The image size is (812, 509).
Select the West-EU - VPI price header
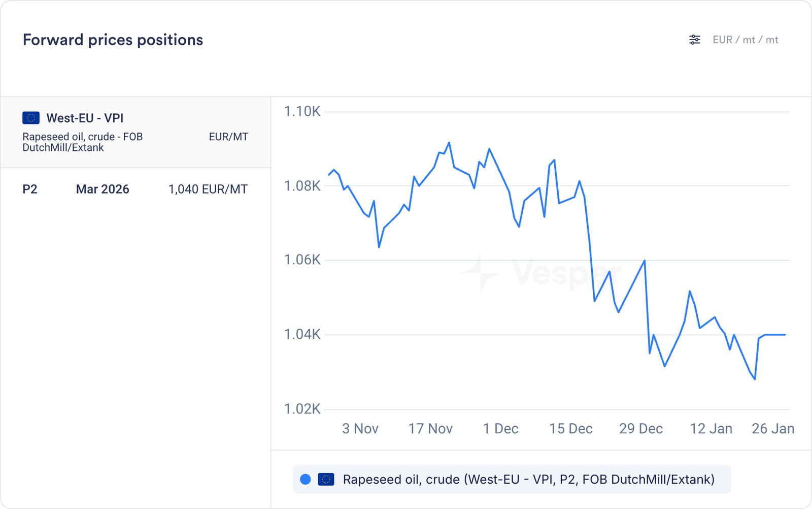tap(85, 118)
